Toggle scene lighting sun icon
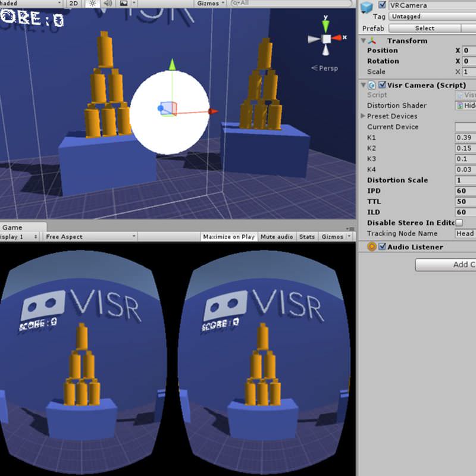 [x=92, y=4]
